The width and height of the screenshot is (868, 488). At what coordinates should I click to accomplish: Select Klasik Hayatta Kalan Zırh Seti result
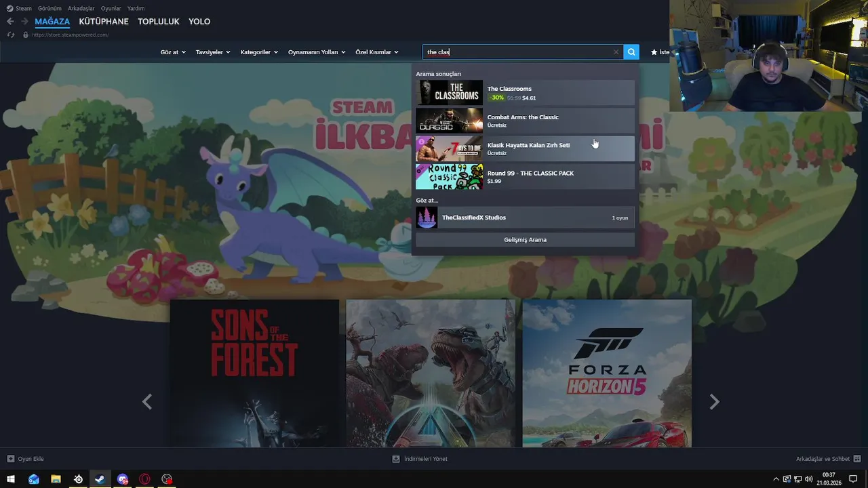(x=525, y=148)
